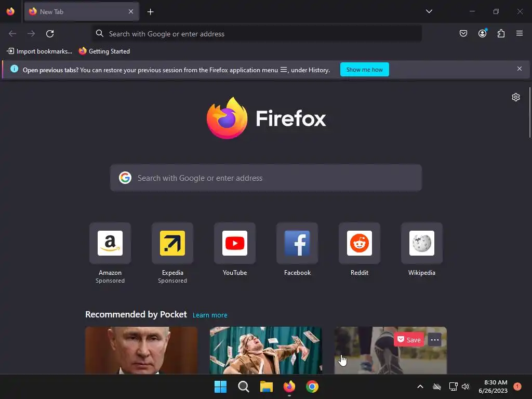The height and width of the screenshot is (399, 532).
Task: Open Windows taskbar search
Action: (243, 387)
